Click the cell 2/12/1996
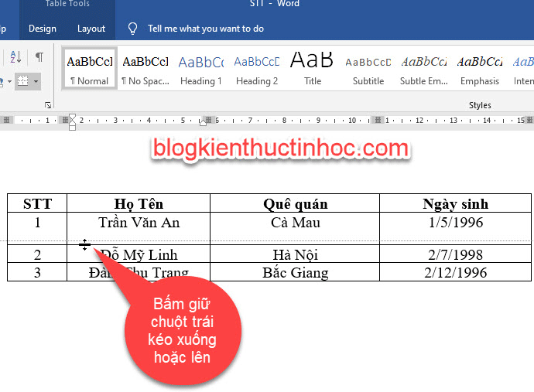This screenshot has height=392, width=534. (x=455, y=272)
